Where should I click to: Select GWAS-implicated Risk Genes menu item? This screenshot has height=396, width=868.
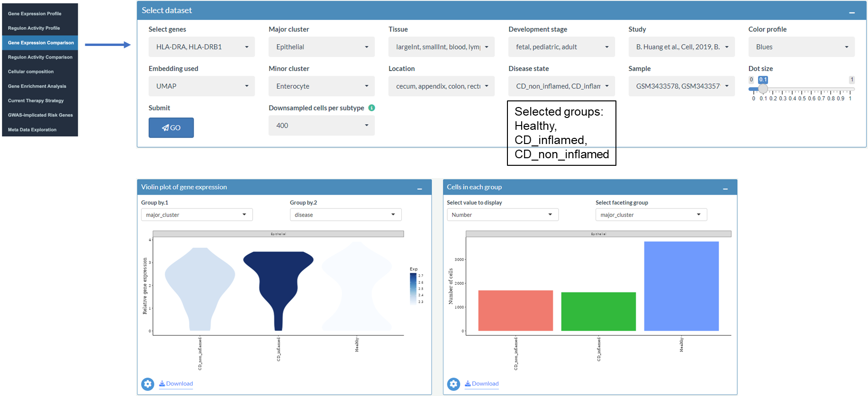40,115
